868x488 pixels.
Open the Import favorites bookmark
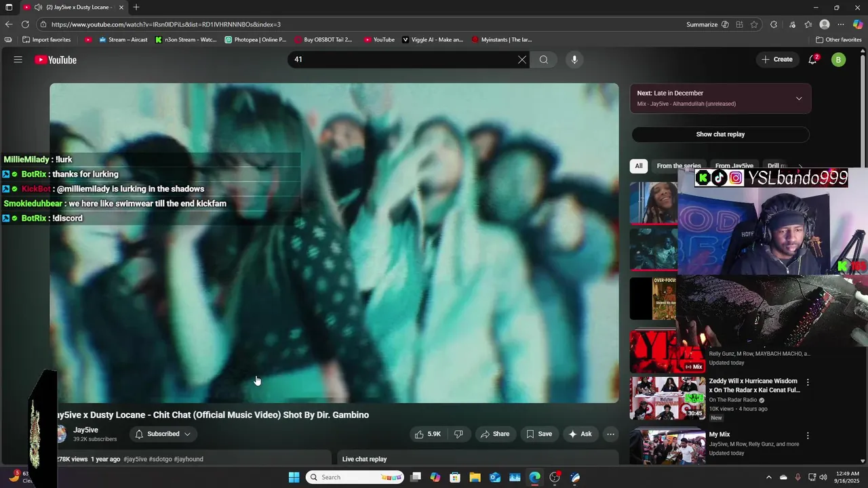[46, 40]
